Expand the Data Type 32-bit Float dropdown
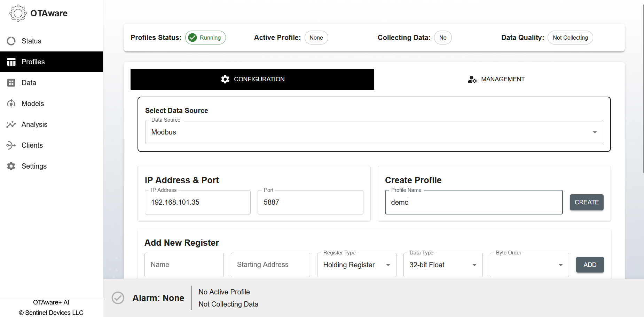The height and width of the screenshot is (317, 644). [x=443, y=265]
